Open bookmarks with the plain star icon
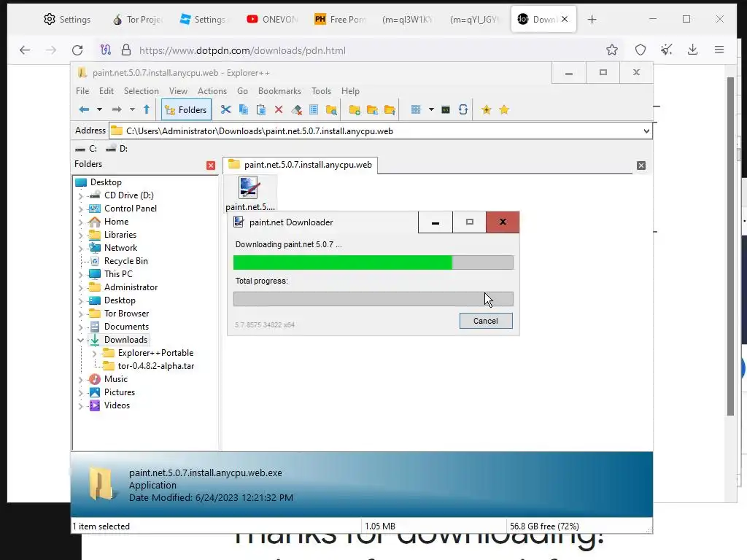The width and height of the screenshot is (747, 560). click(504, 110)
